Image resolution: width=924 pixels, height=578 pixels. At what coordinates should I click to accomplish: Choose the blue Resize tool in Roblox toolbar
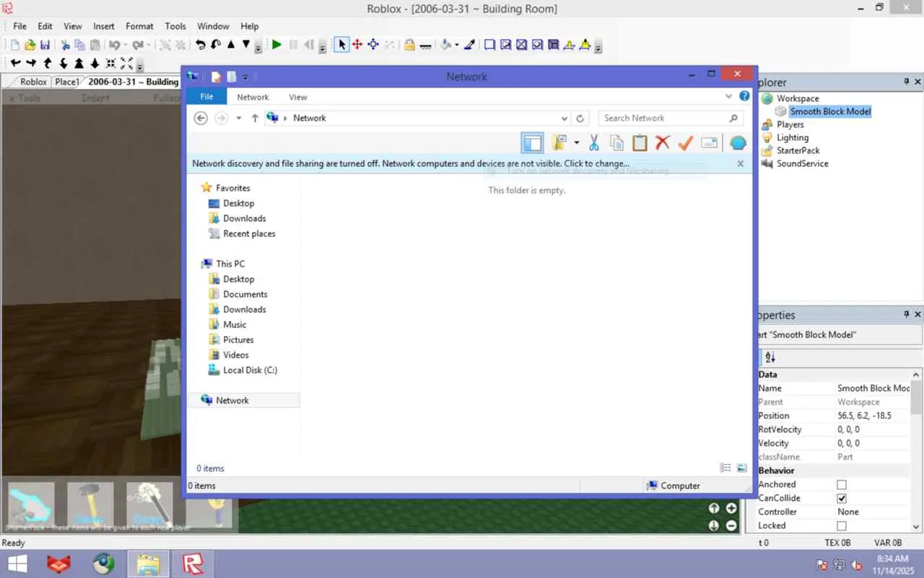[373, 45]
